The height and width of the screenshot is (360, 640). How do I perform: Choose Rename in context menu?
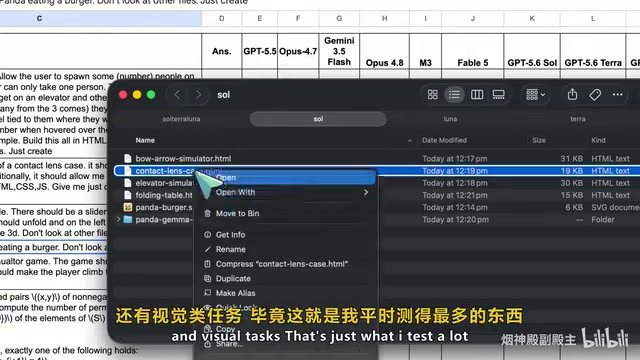(x=231, y=249)
